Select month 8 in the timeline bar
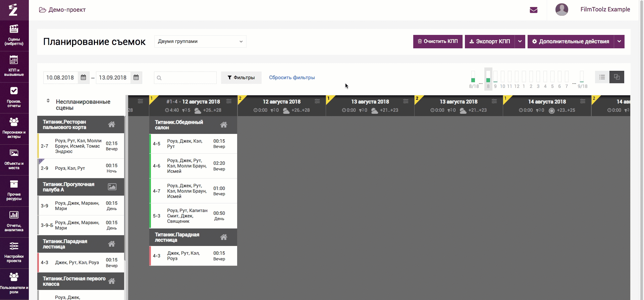The height and width of the screenshot is (300, 644). 488,79
